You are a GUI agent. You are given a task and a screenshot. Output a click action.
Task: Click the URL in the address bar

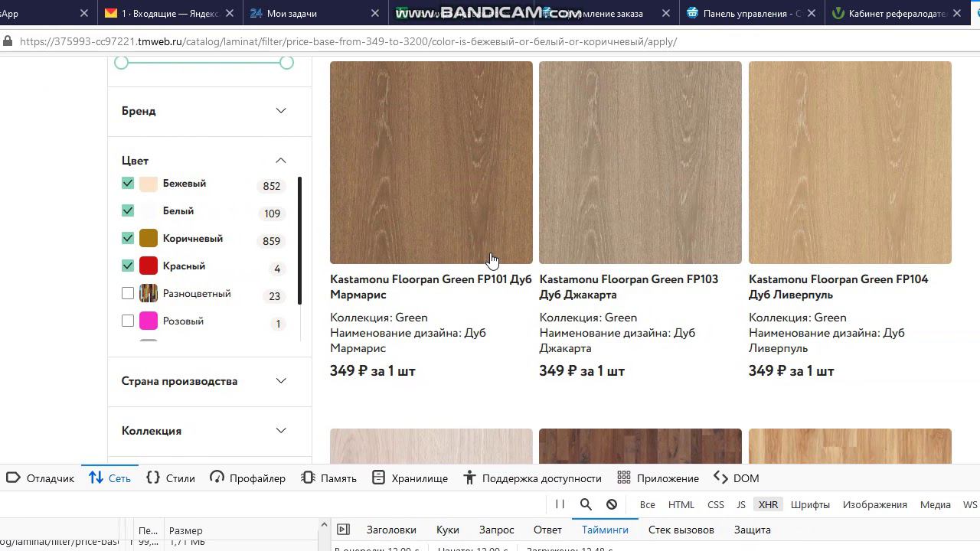pyautogui.click(x=348, y=41)
